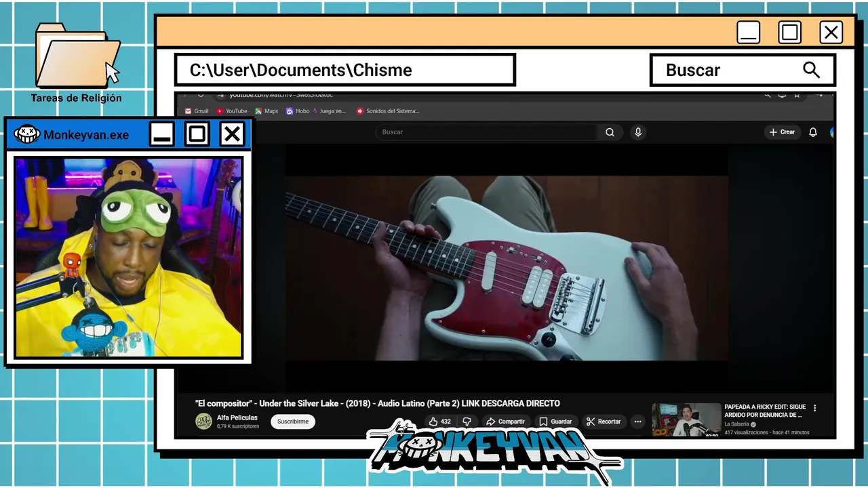Screen dimensions: 868x488
Task: Like the video with 432 likes
Action: 440,422
